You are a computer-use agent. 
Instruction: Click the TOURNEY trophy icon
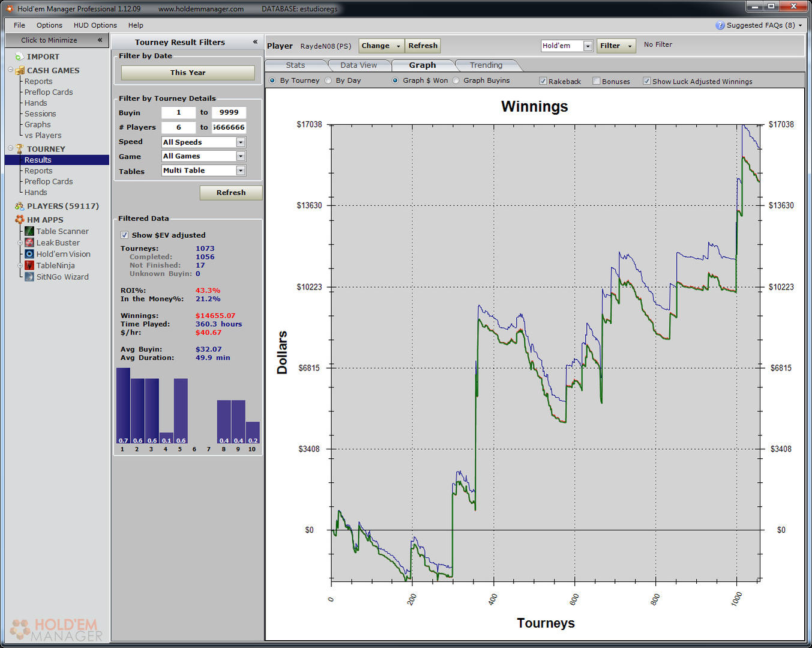point(20,149)
